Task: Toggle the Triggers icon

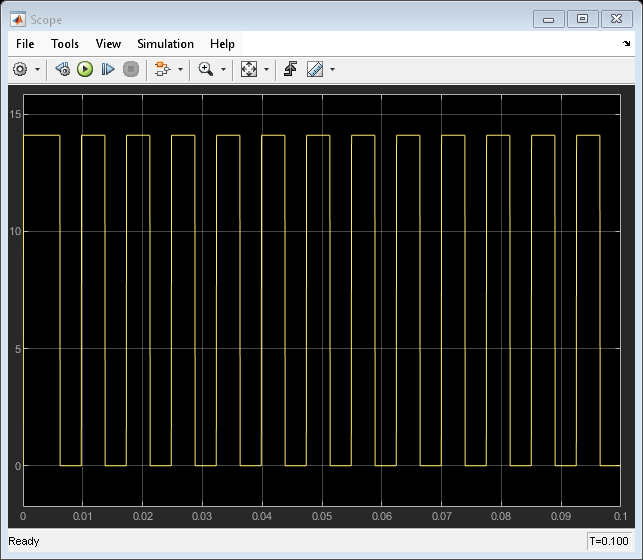Action: pyautogui.click(x=291, y=69)
